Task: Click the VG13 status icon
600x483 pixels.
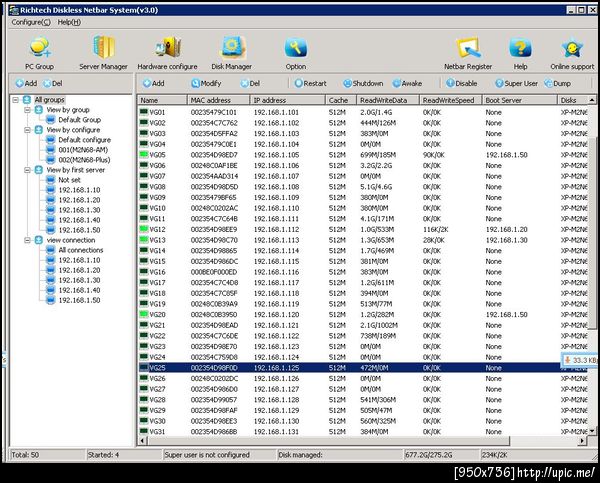Action: click(143, 240)
